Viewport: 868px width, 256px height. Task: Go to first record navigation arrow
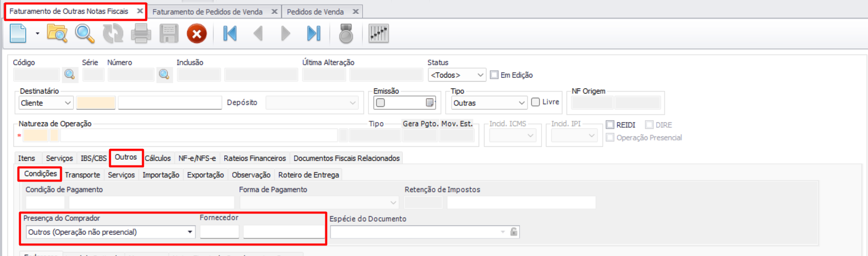coord(230,34)
